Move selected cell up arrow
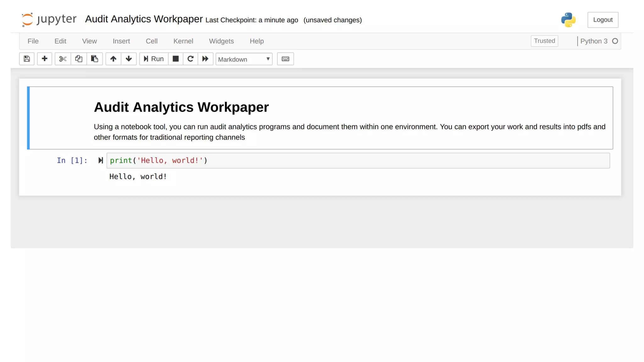The height and width of the screenshot is (362, 644). pyautogui.click(x=113, y=59)
